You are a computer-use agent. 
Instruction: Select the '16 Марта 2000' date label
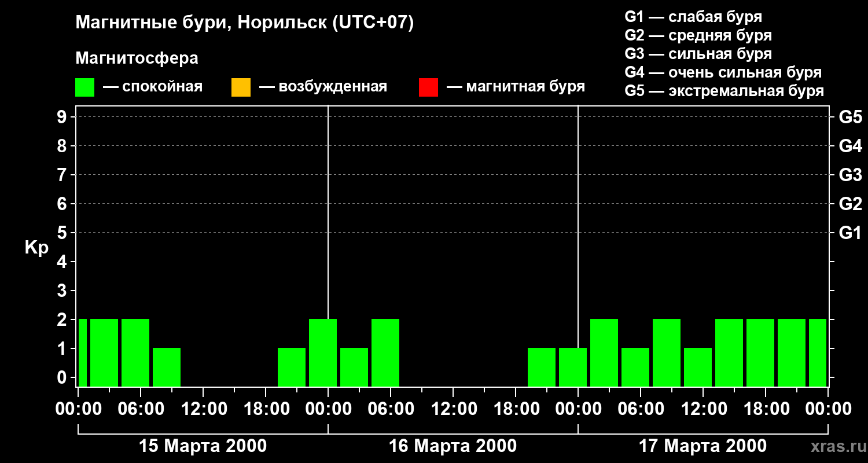coord(453,446)
